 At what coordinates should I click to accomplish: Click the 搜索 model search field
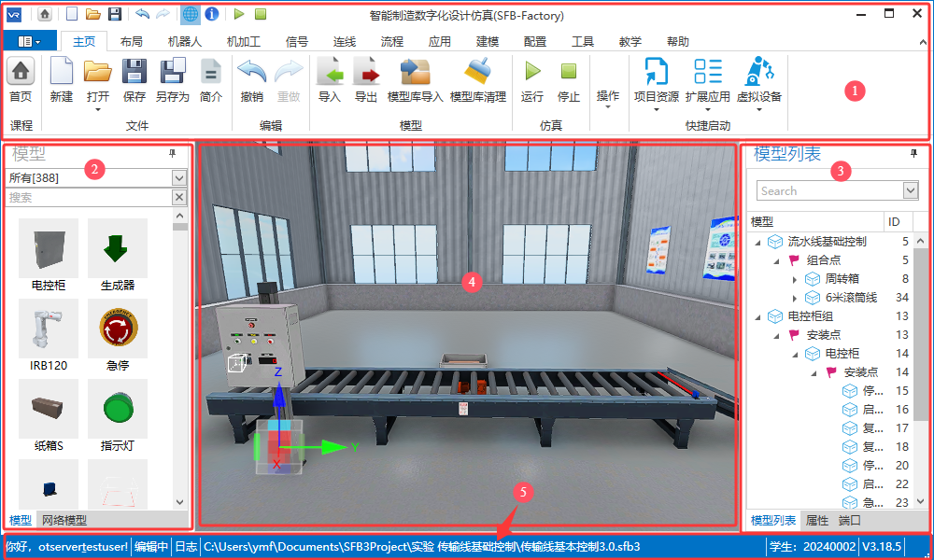click(89, 197)
